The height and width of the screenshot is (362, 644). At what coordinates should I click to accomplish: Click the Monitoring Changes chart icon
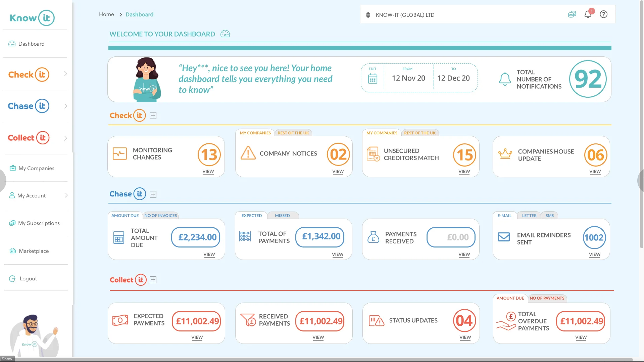pyautogui.click(x=120, y=153)
